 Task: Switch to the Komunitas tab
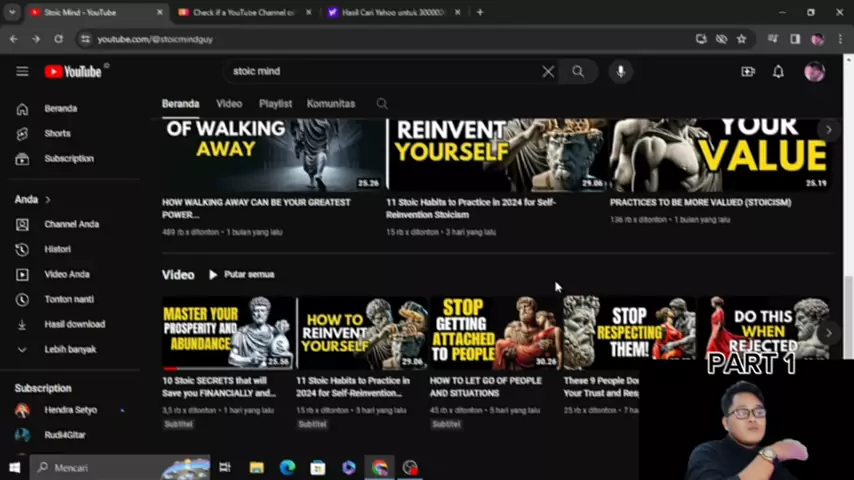pyautogui.click(x=330, y=104)
